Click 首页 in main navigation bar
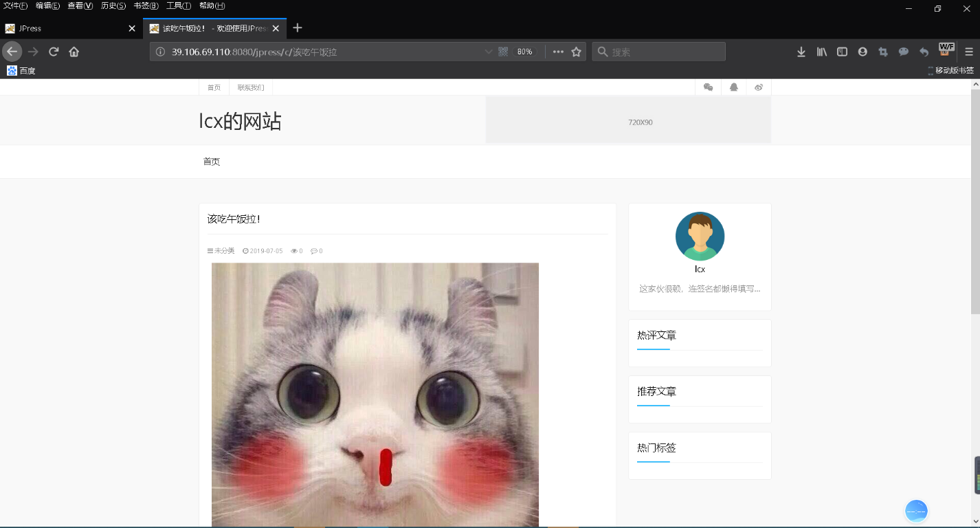The height and width of the screenshot is (528, 980). (212, 162)
